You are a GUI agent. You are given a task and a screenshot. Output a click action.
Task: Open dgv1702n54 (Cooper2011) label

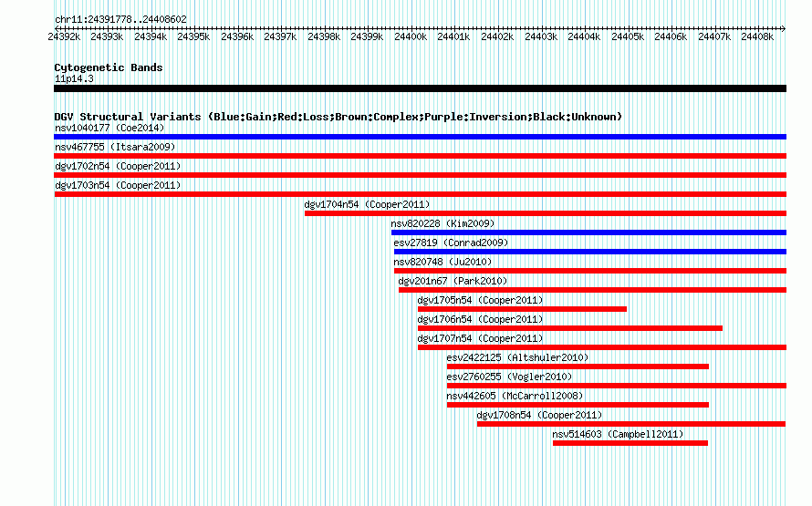[x=118, y=166]
